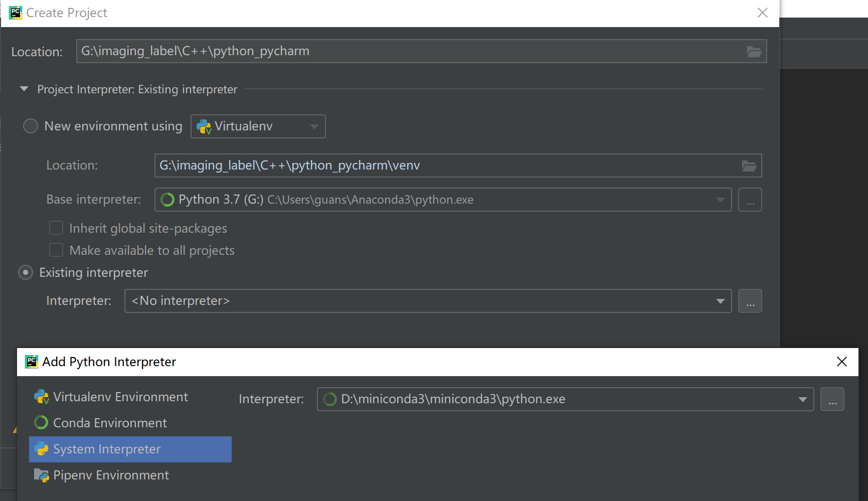The image size is (868, 501).
Task: Close the Add Python Interpreter dialog
Action: [842, 362]
